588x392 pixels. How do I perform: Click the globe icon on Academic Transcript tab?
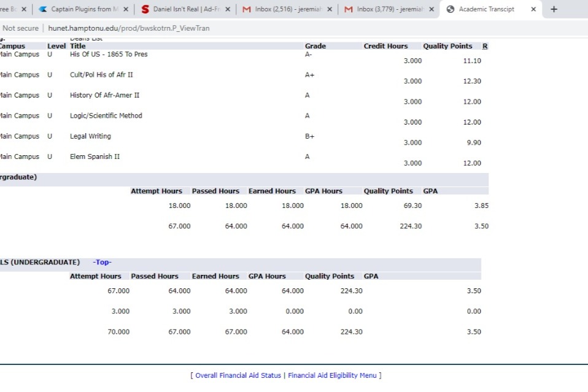click(x=451, y=9)
